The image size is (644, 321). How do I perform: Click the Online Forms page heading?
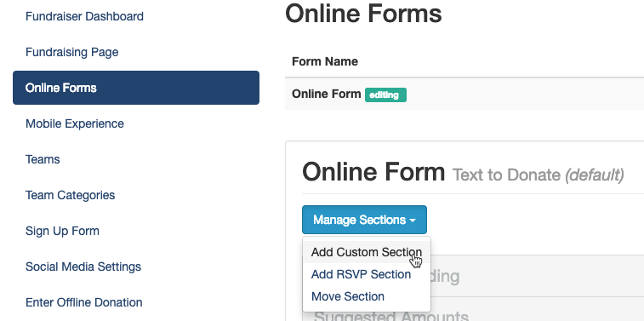[x=363, y=13]
